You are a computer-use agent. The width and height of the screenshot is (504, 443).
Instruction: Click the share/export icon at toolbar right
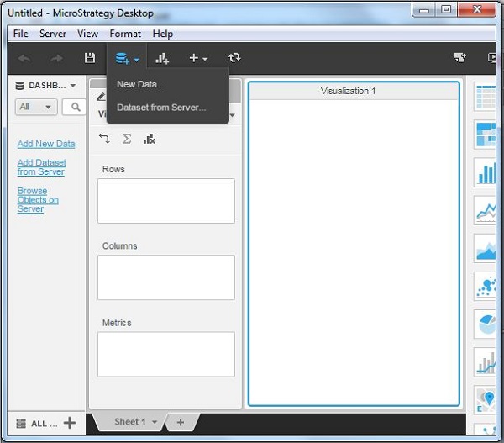click(x=460, y=58)
